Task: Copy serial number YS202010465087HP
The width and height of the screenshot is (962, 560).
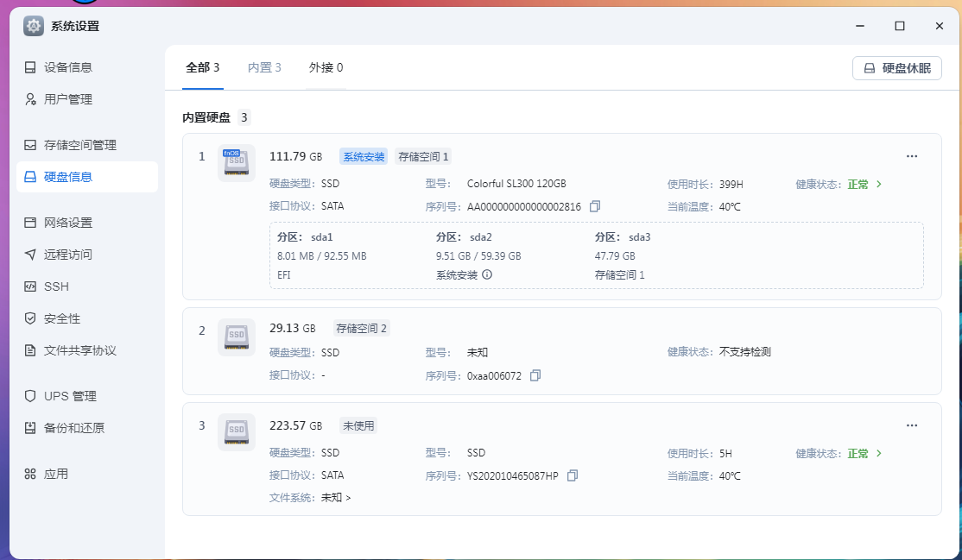Action: 573,475
